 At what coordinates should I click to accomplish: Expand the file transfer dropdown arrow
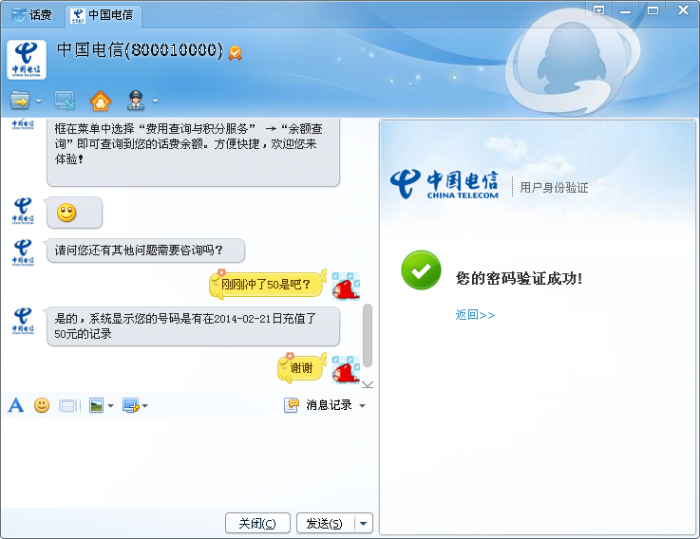(x=38, y=101)
